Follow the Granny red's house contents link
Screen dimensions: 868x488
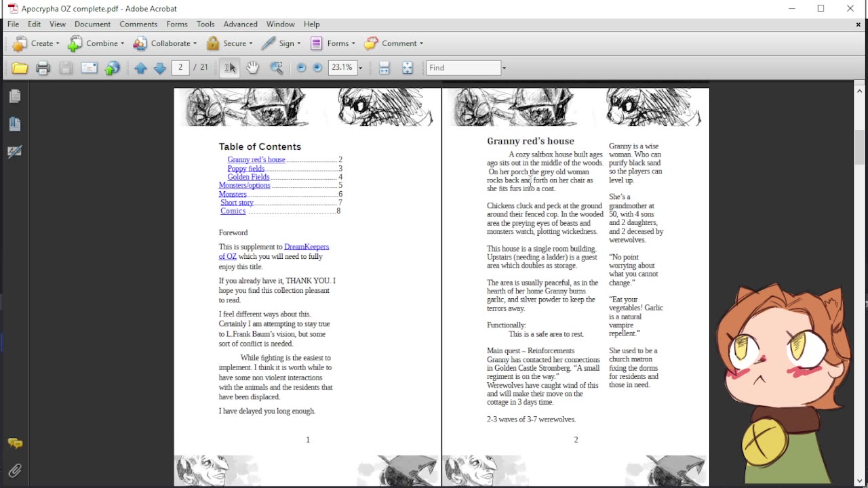[x=256, y=160]
